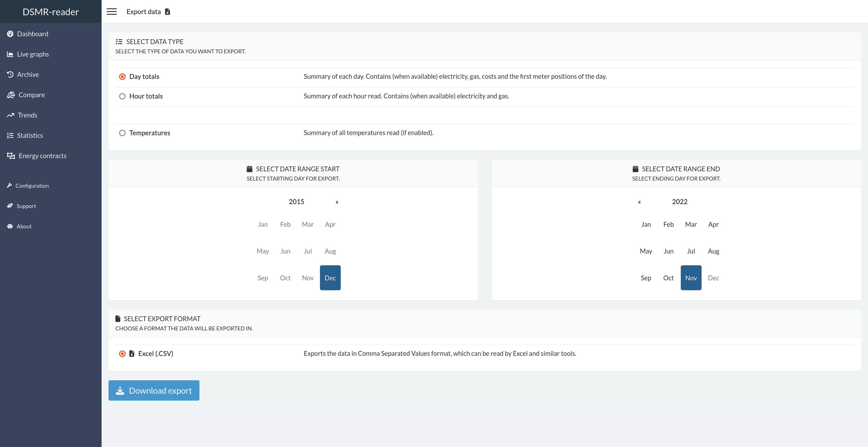Open Live graphs page
The height and width of the screenshot is (447, 868).
pyautogui.click(x=51, y=54)
